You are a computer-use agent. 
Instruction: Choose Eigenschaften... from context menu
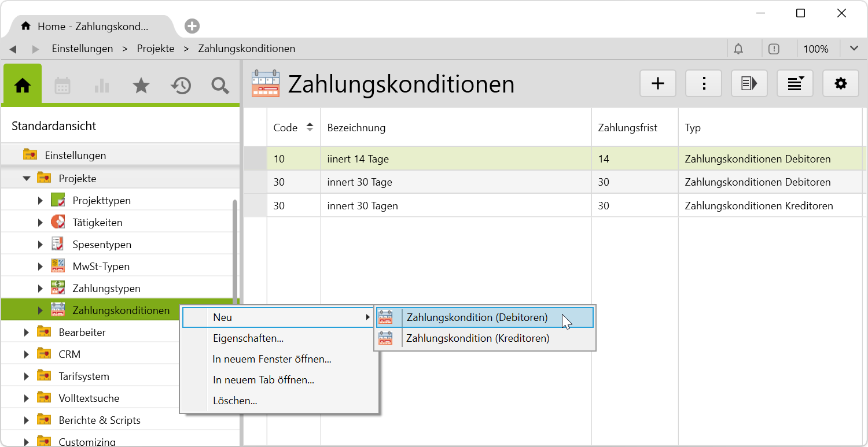point(248,338)
